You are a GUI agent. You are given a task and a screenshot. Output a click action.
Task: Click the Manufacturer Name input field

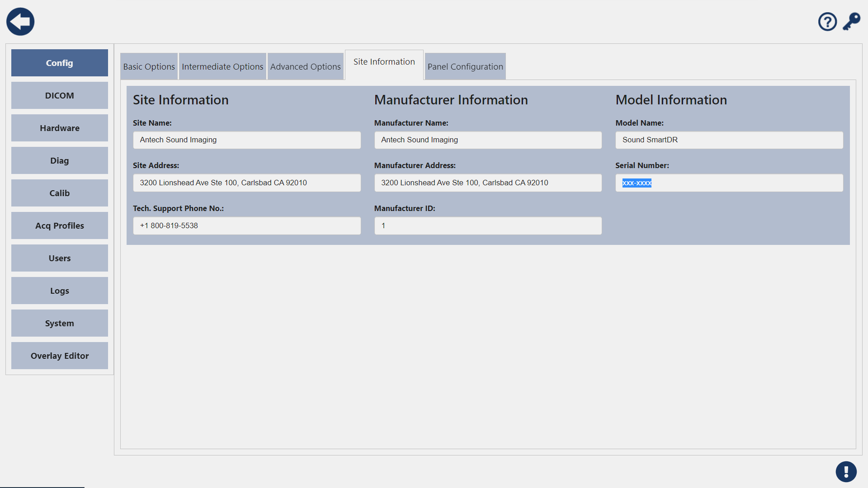(x=488, y=140)
